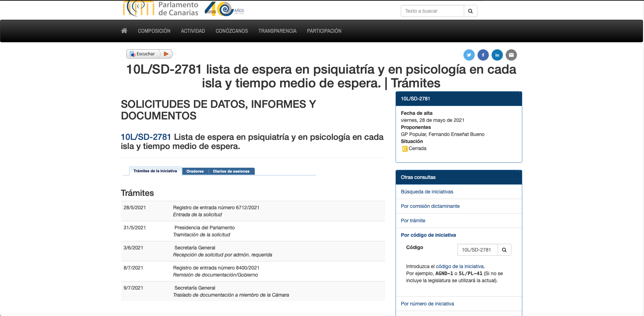The height and width of the screenshot is (316, 644).
Task: Share page on Twitter
Action: [x=469, y=55]
